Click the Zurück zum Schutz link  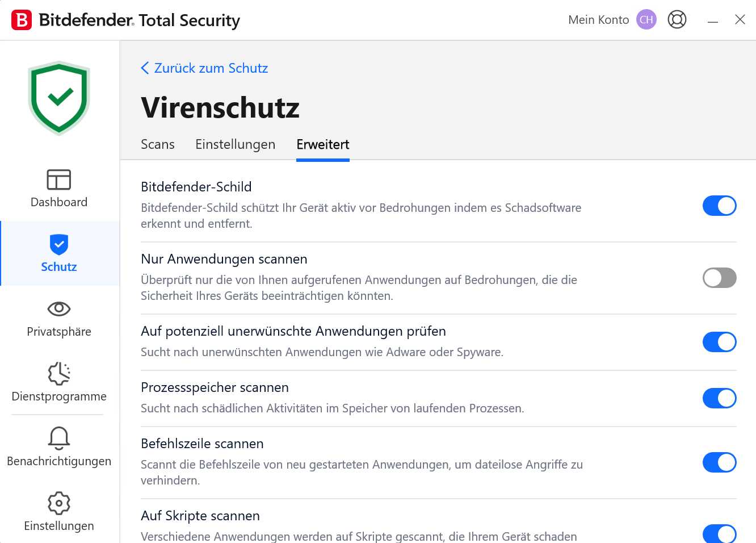(x=204, y=68)
